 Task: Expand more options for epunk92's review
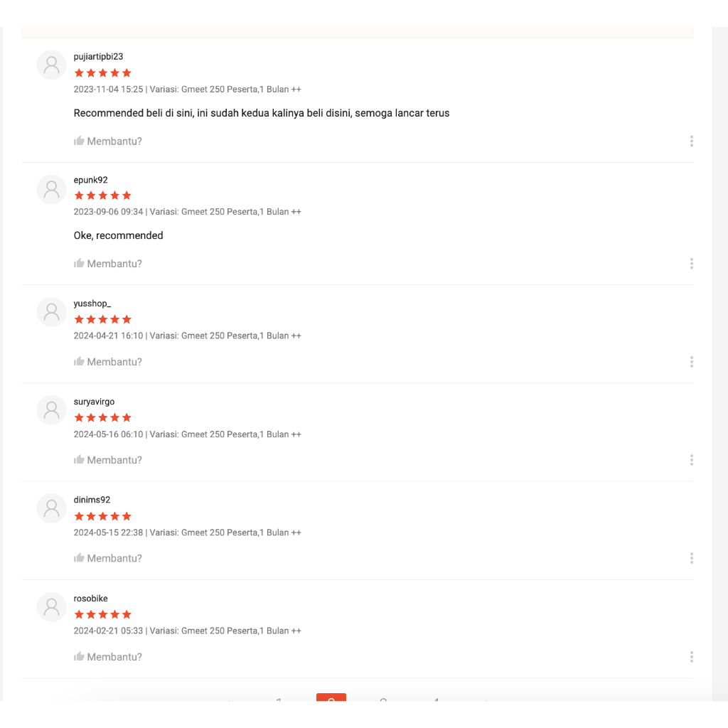691,264
